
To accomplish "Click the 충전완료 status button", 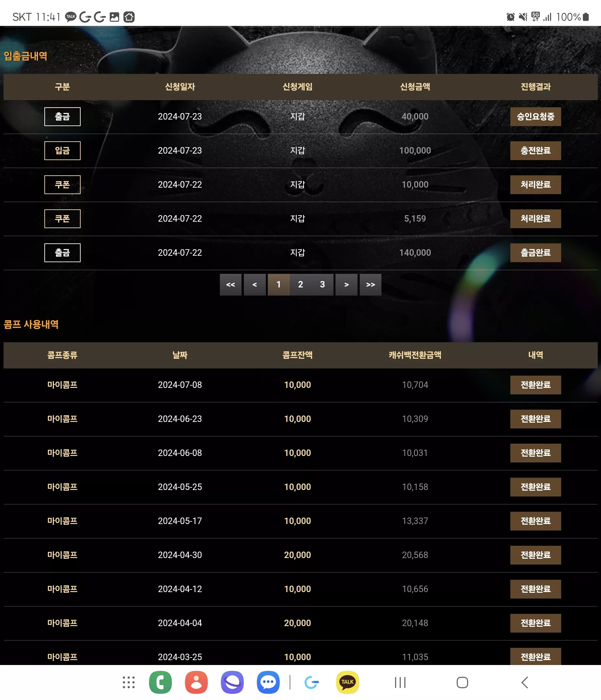I will click(x=536, y=151).
